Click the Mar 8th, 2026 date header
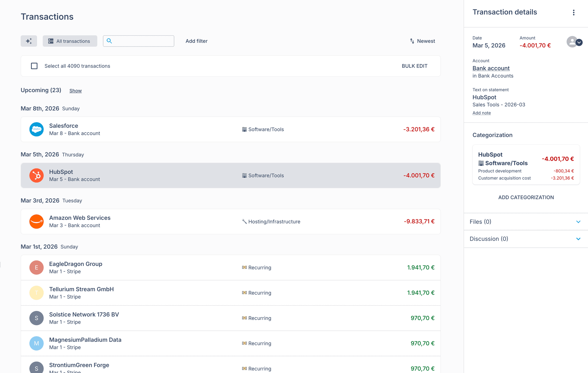588x373 pixels. click(40, 108)
